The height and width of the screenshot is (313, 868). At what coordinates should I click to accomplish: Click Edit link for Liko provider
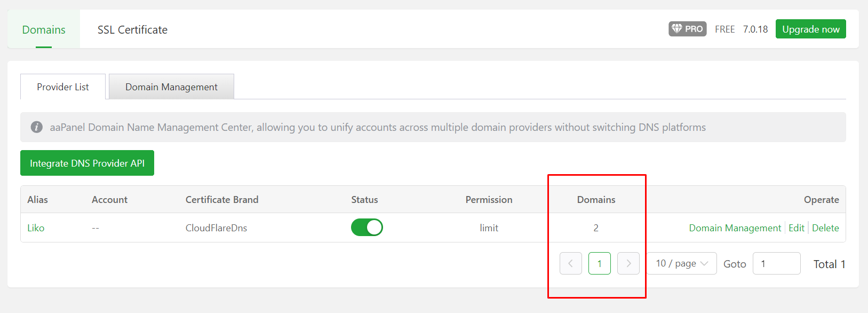[796, 228]
